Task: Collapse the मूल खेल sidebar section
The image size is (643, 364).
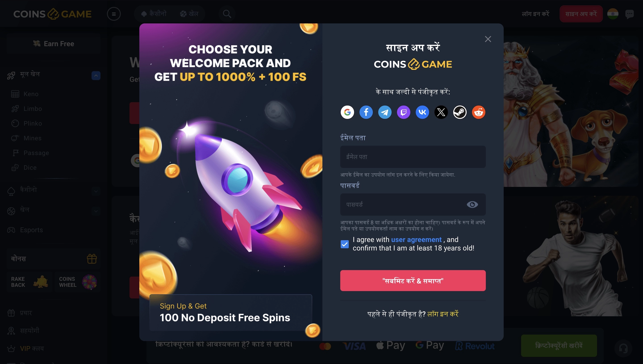Action: (x=96, y=76)
